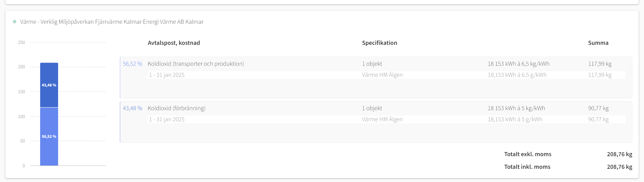Screen dimensions: 644x182
Task: Click the green status dot beside Värme title
Action: pyautogui.click(x=15, y=22)
